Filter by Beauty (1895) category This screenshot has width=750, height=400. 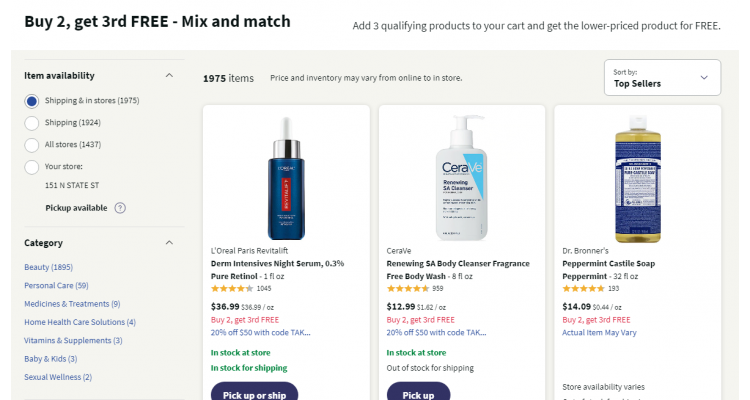pos(49,267)
